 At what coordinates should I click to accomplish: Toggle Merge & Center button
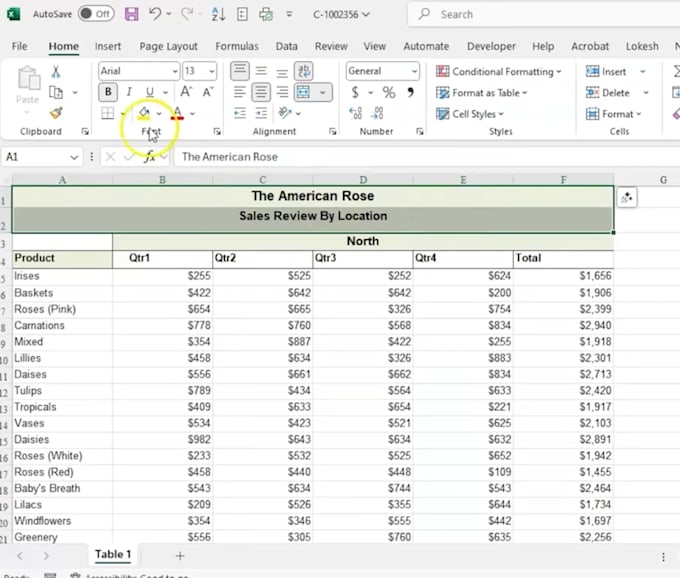(304, 92)
